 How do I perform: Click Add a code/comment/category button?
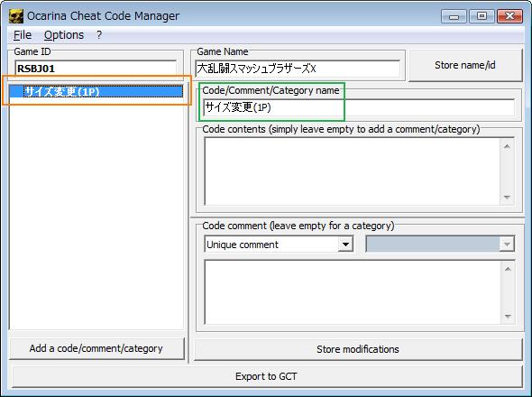click(x=96, y=348)
